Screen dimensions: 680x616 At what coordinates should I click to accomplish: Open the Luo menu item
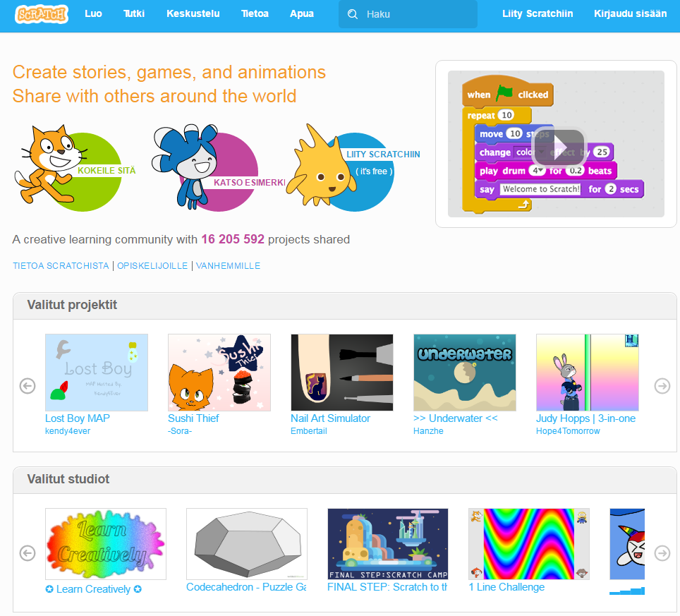[x=93, y=14]
